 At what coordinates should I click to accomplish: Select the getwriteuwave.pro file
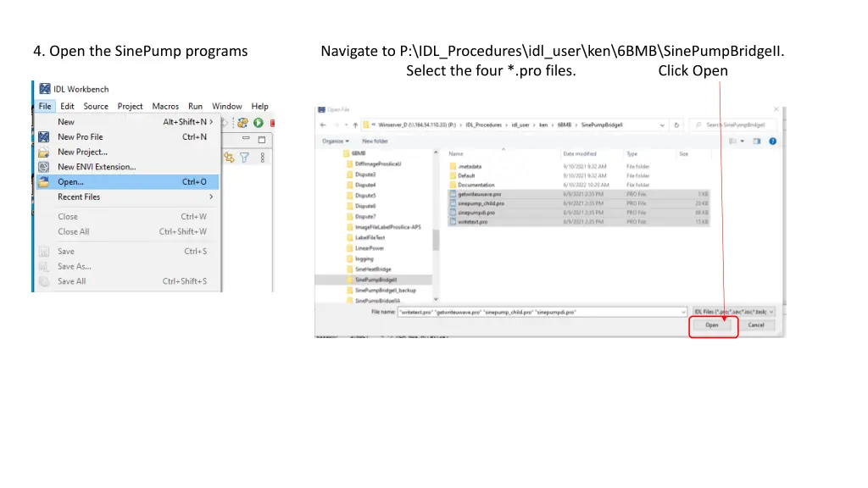[578, 194]
